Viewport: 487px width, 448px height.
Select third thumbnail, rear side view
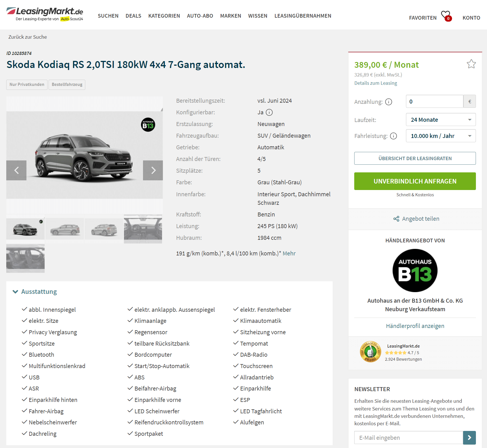coord(104,229)
